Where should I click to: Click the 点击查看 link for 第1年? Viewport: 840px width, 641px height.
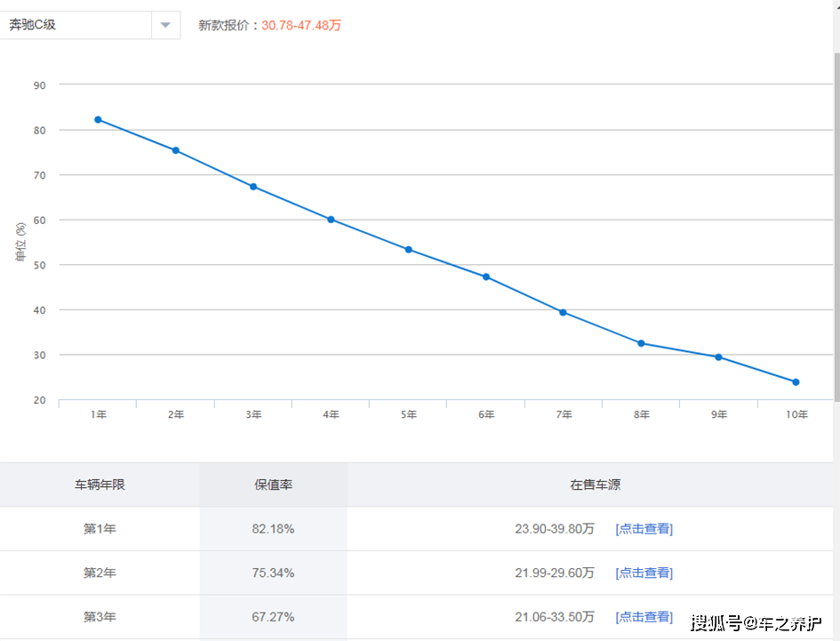point(644,529)
